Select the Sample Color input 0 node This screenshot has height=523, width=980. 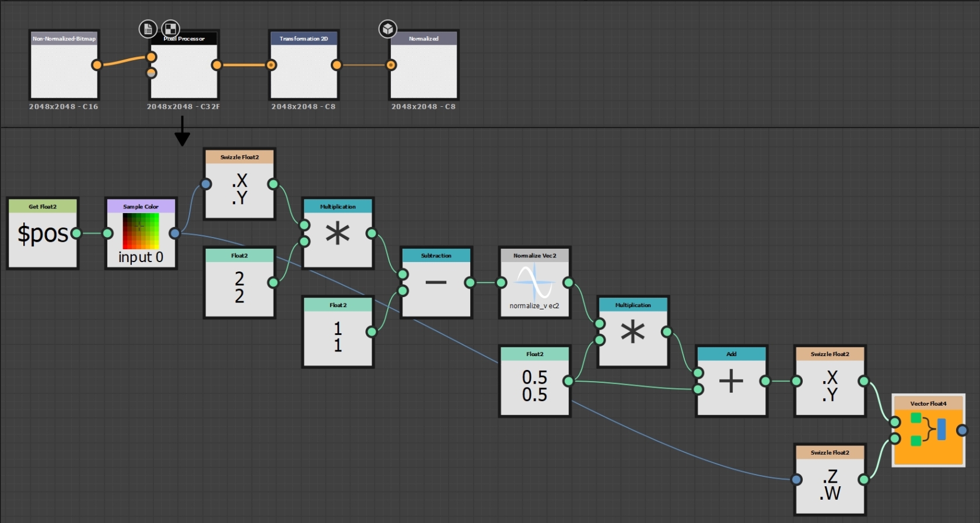pyautogui.click(x=141, y=233)
